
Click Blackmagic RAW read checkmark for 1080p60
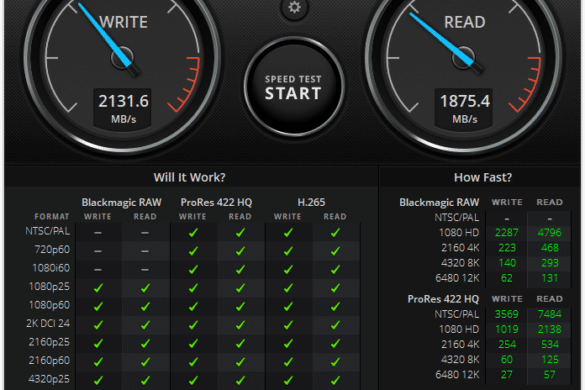click(x=145, y=306)
